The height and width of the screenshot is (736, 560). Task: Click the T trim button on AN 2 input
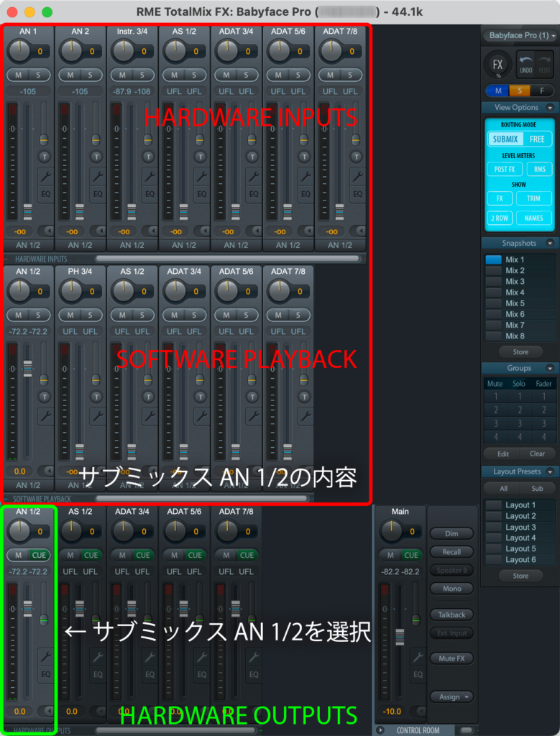(x=96, y=157)
